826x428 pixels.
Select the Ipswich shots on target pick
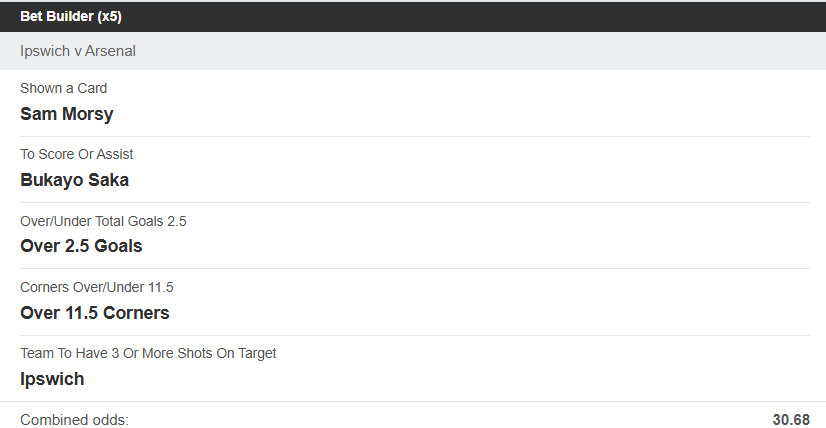coord(52,379)
